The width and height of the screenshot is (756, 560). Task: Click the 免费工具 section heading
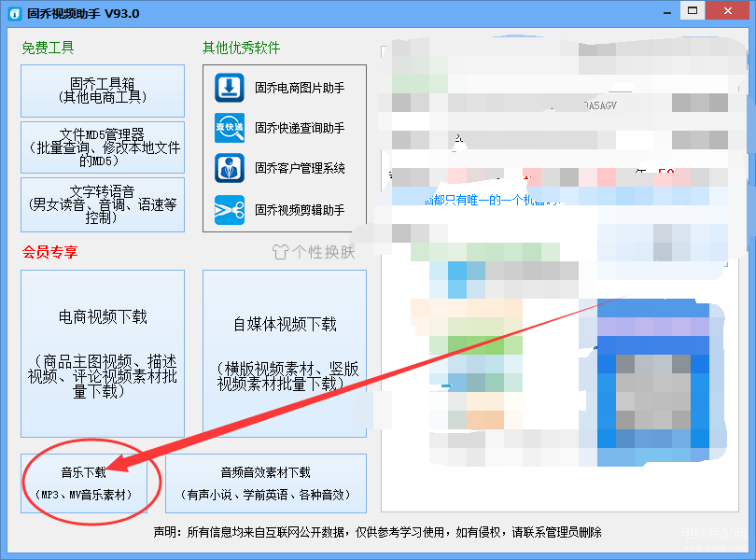(x=48, y=48)
